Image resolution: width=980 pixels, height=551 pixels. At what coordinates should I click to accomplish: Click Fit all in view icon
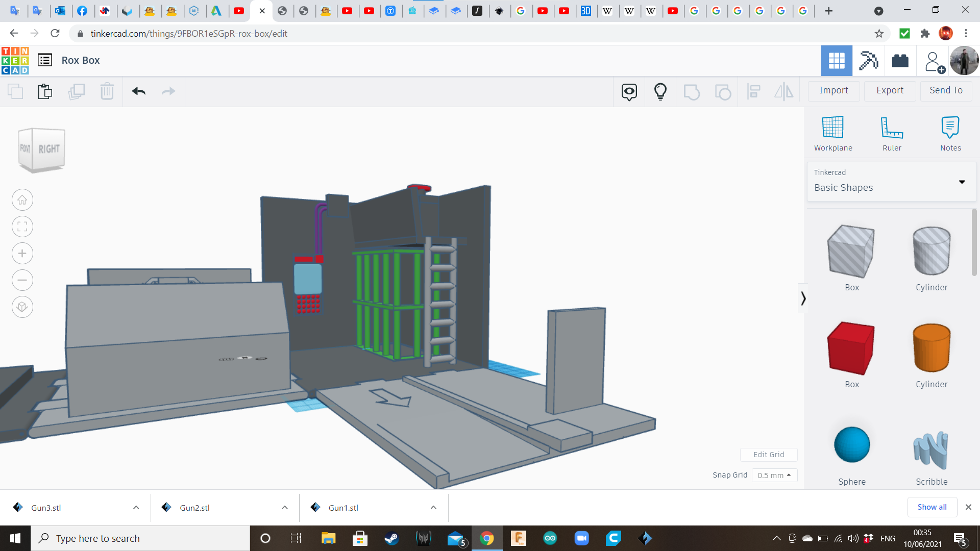(x=22, y=227)
